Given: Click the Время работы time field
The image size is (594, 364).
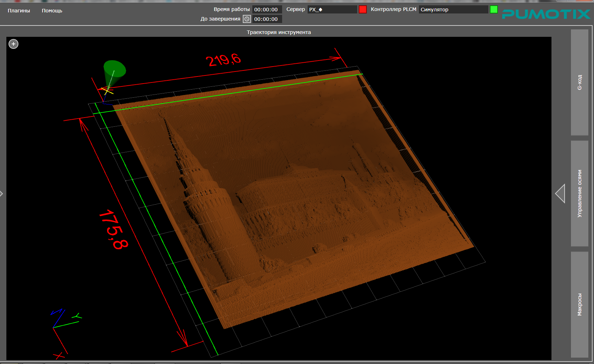Looking at the screenshot, I should pos(267,10).
